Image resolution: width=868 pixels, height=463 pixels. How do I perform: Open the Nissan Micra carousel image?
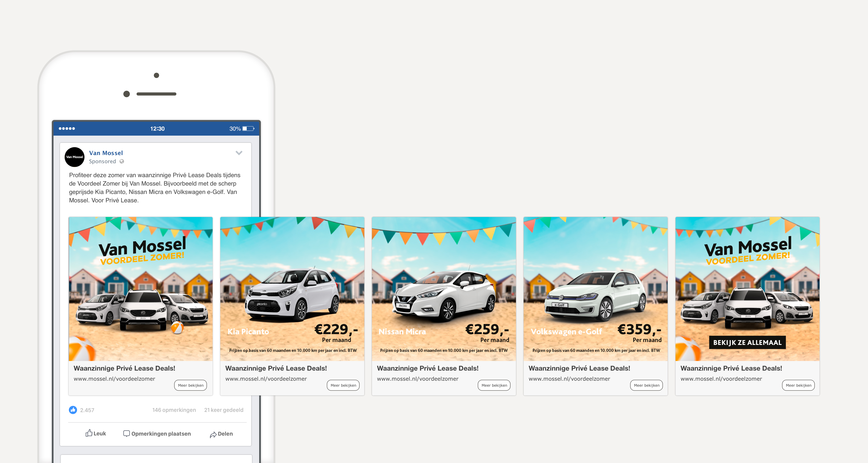coord(444,289)
